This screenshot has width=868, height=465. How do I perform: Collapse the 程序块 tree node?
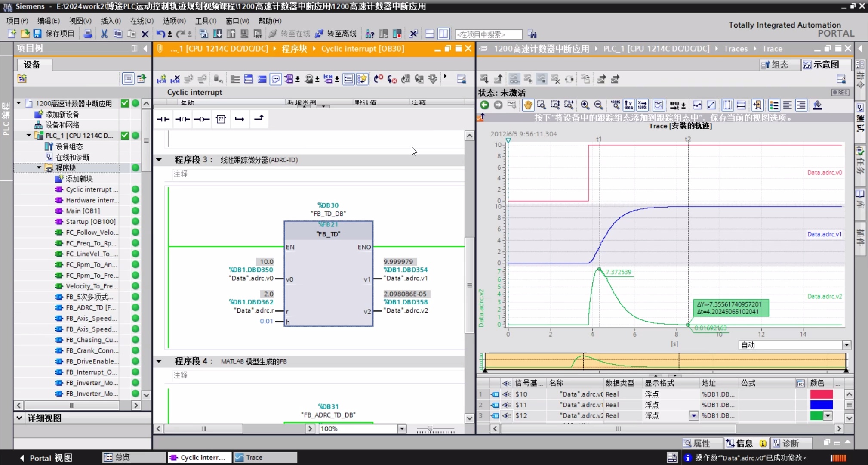39,167
